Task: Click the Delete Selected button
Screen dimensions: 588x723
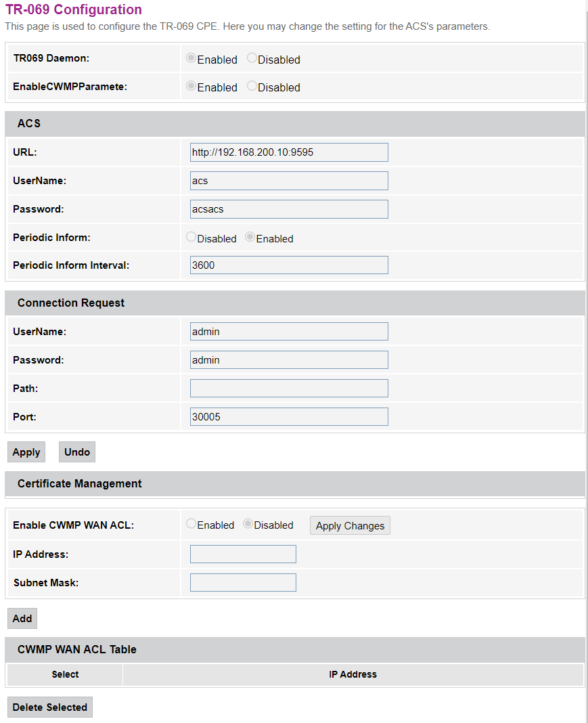Action: click(x=50, y=707)
